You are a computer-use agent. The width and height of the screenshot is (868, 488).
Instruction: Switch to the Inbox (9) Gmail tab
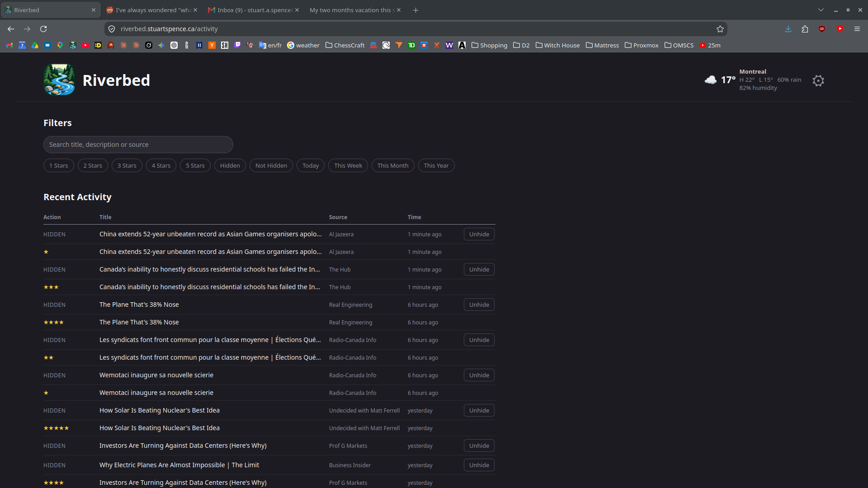point(253,10)
